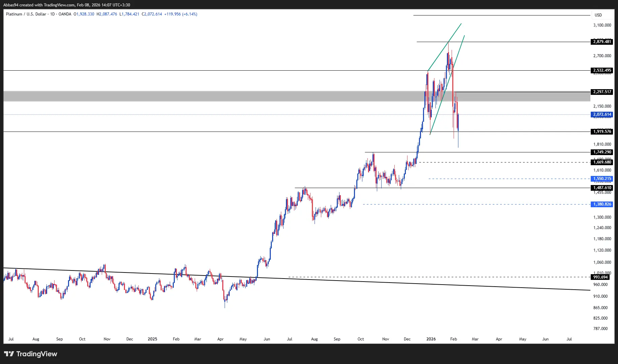Click the 2026 label on time axis
This screenshot has height=364, width=618.
[431, 339]
